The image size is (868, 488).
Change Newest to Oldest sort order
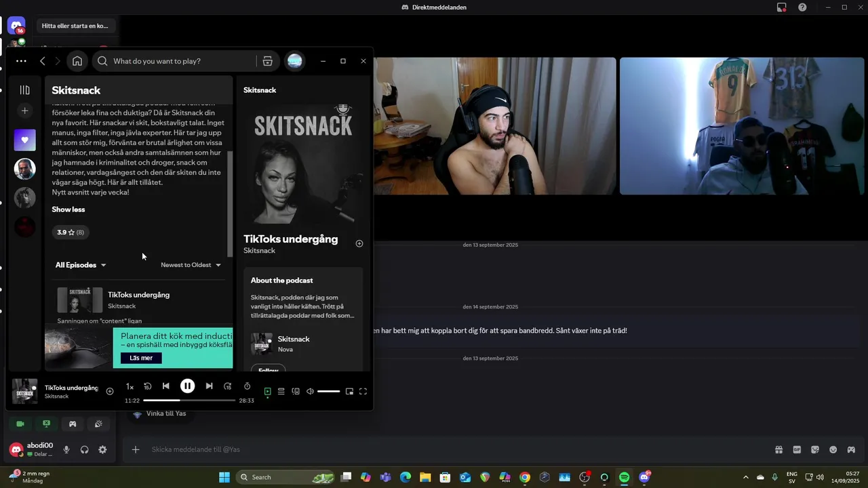[191, 265]
